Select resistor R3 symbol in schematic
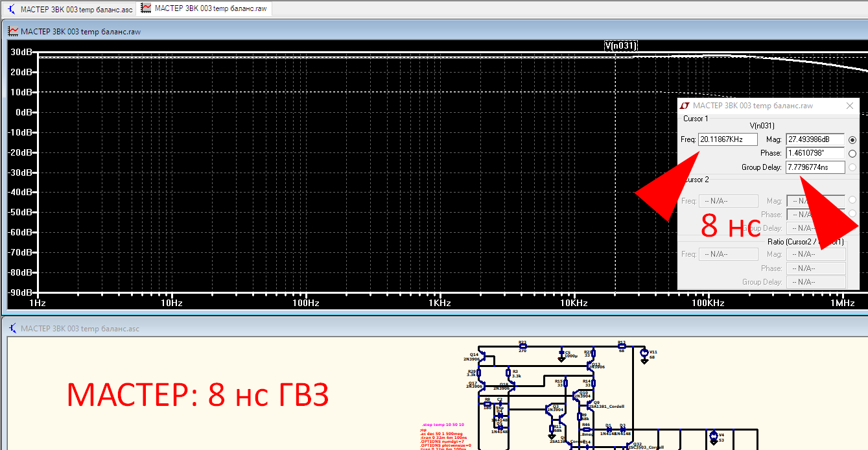This screenshot has height=450, width=868. (508, 373)
